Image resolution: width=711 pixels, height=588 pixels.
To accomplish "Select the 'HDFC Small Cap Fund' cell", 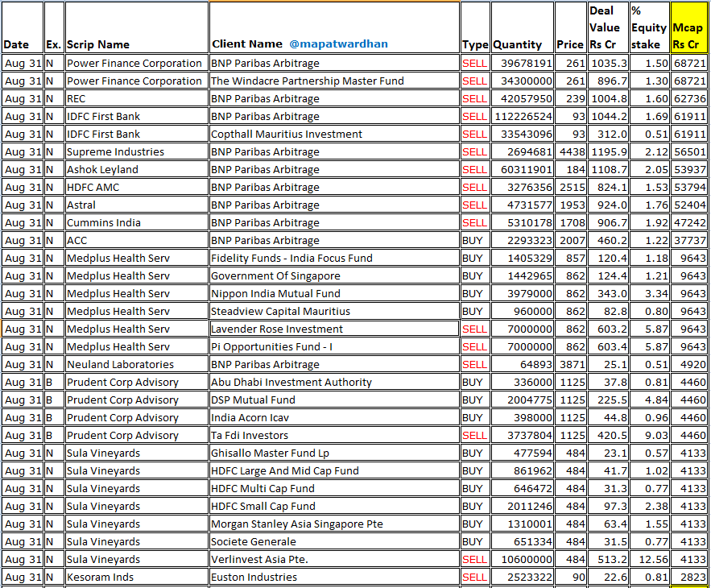I will point(334,505).
